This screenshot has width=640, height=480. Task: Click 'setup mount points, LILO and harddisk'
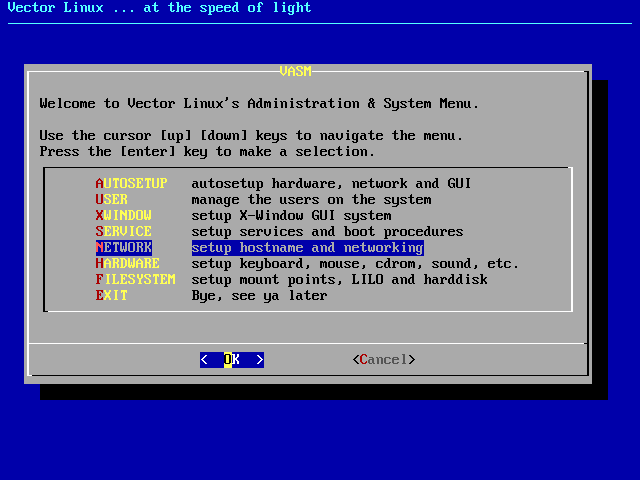(339, 280)
